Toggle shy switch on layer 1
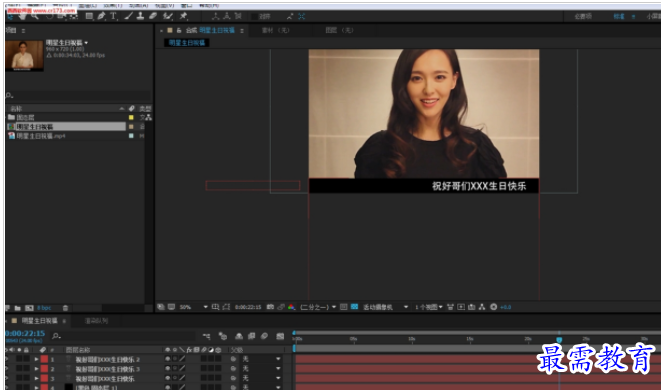The image size is (661, 390). pos(168,359)
